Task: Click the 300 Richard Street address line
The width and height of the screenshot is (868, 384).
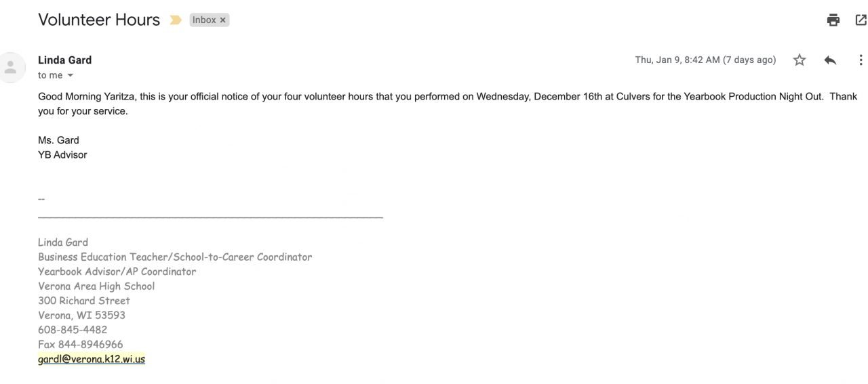Action: pos(83,301)
